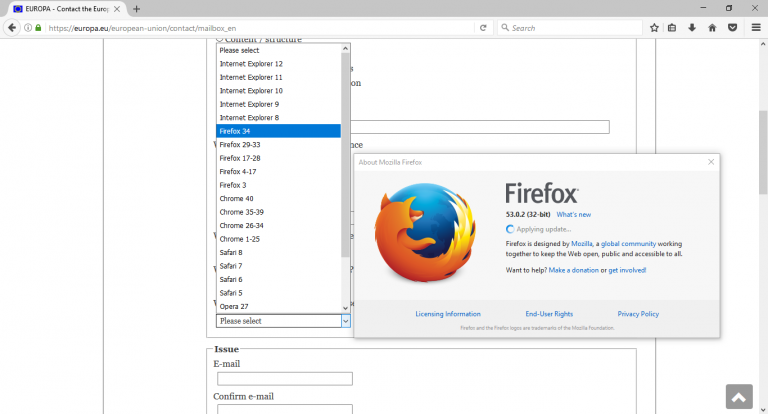
Task: Select 'Chrome 40' from the list
Action: [237, 199]
